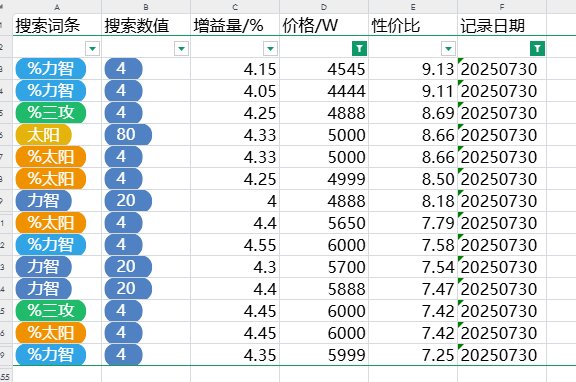576x382 pixels.
Task: Open the active filter button for 价格/W
Action: click(x=359, y=48)
